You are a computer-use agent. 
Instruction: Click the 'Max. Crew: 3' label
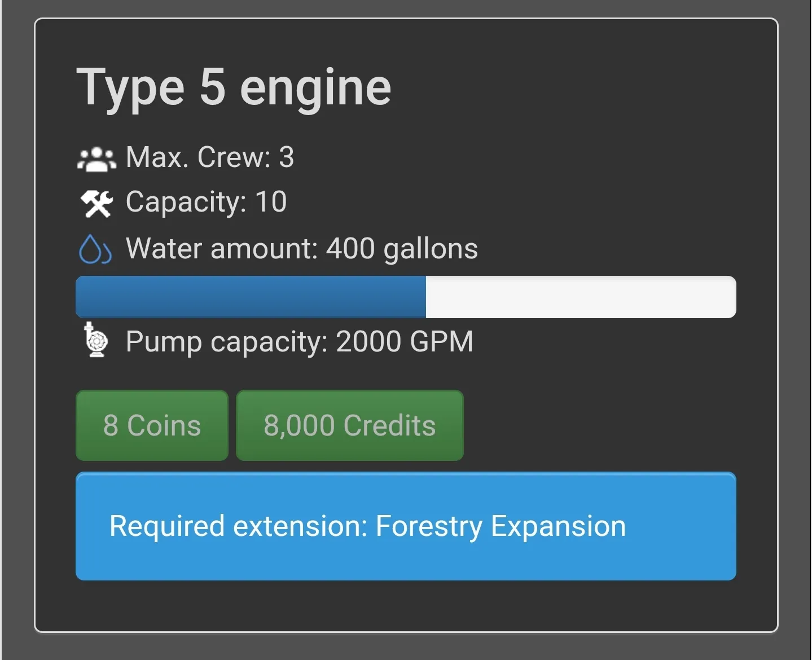pyautogui.click(x=210, y=157)
